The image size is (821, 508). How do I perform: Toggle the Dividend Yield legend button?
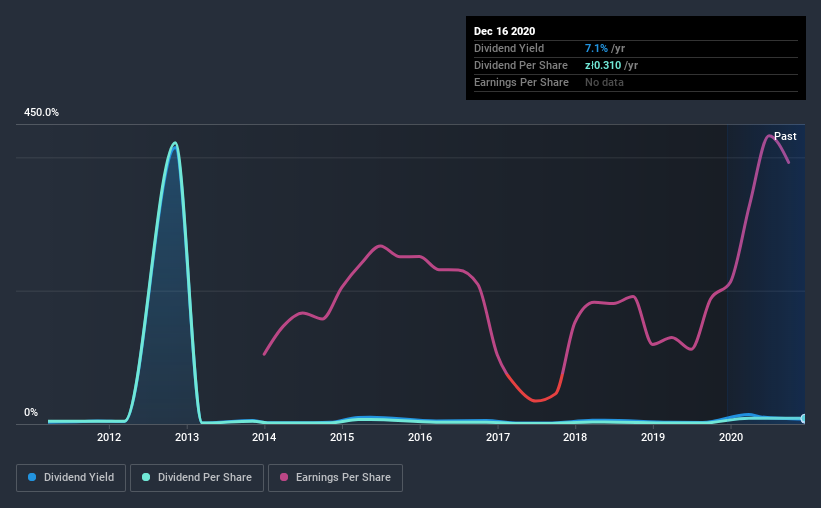pos(71,478)
